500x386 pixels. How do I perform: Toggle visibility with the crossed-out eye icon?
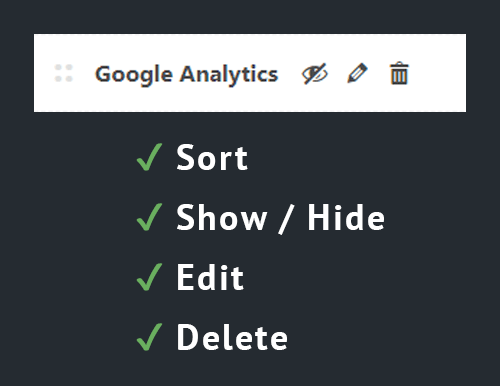pos(315,73)
